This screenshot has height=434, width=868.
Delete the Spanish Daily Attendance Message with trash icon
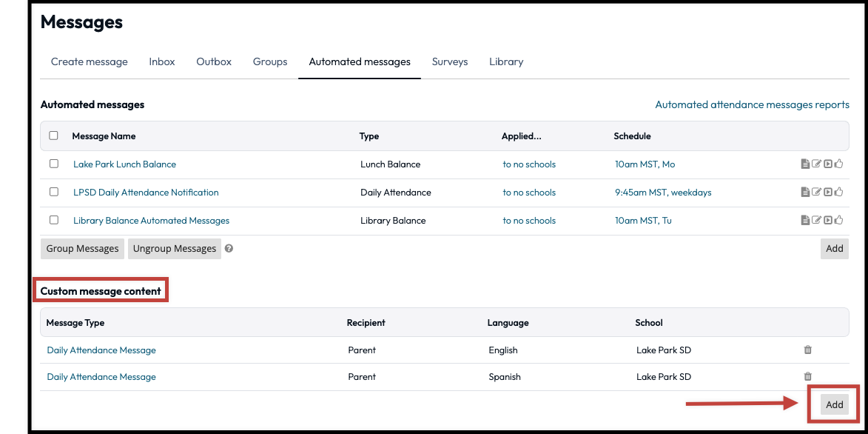click(808, 377)
